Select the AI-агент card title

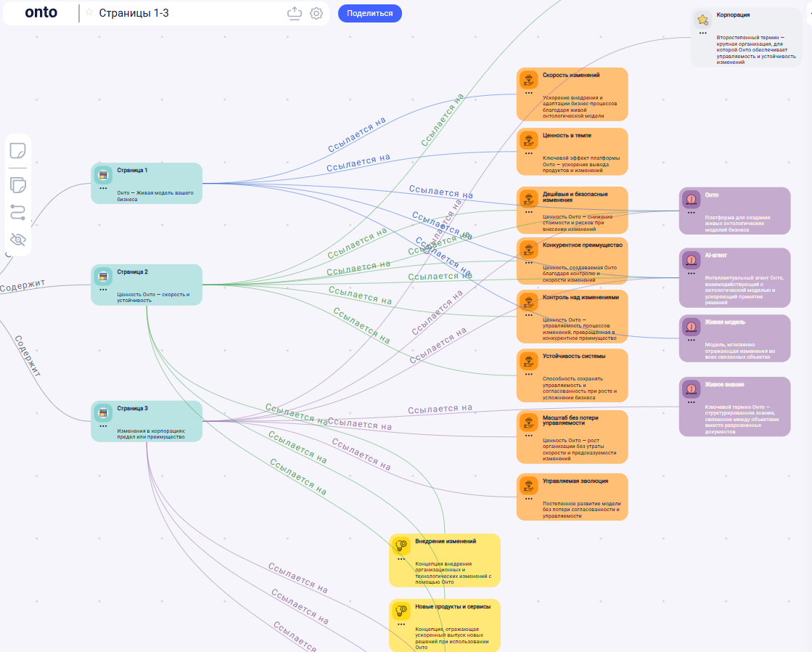(715, 255)
